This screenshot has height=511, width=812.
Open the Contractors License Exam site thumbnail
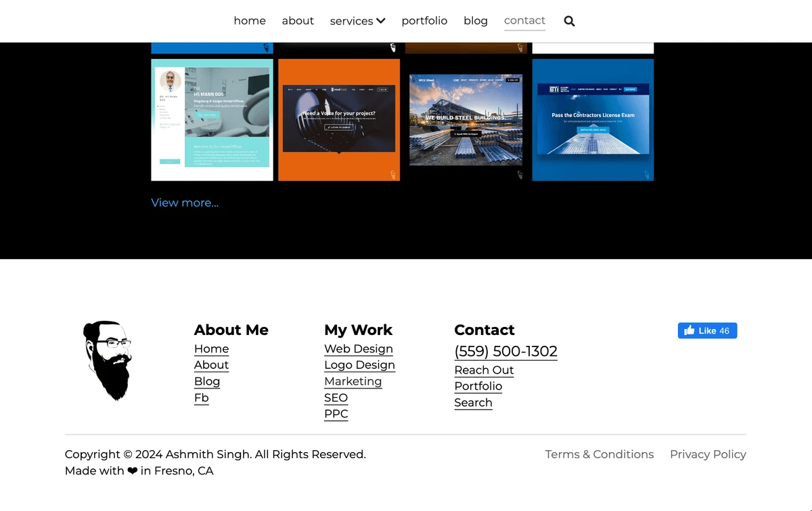pos(593,119)
